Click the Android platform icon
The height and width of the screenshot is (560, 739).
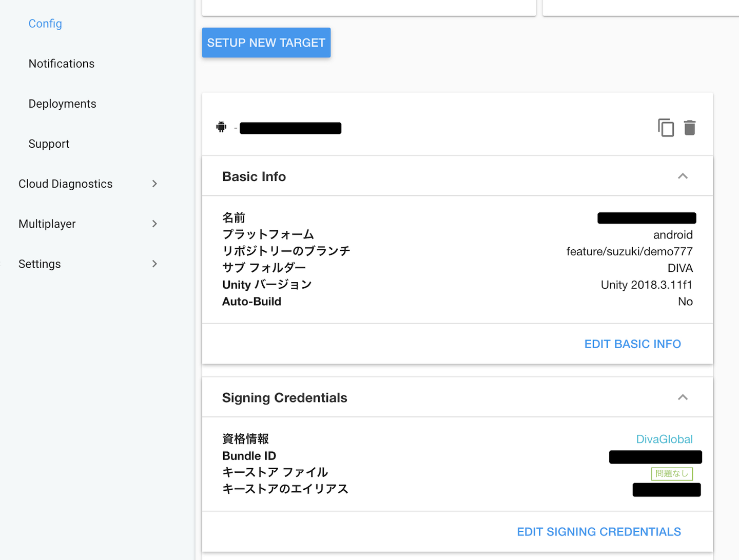[221, 127]
